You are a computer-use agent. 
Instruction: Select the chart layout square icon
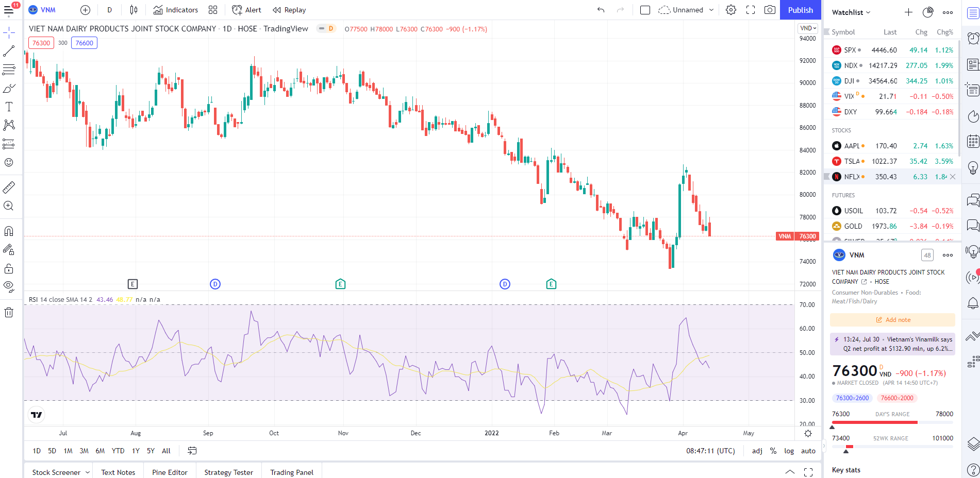coord(645,10)
